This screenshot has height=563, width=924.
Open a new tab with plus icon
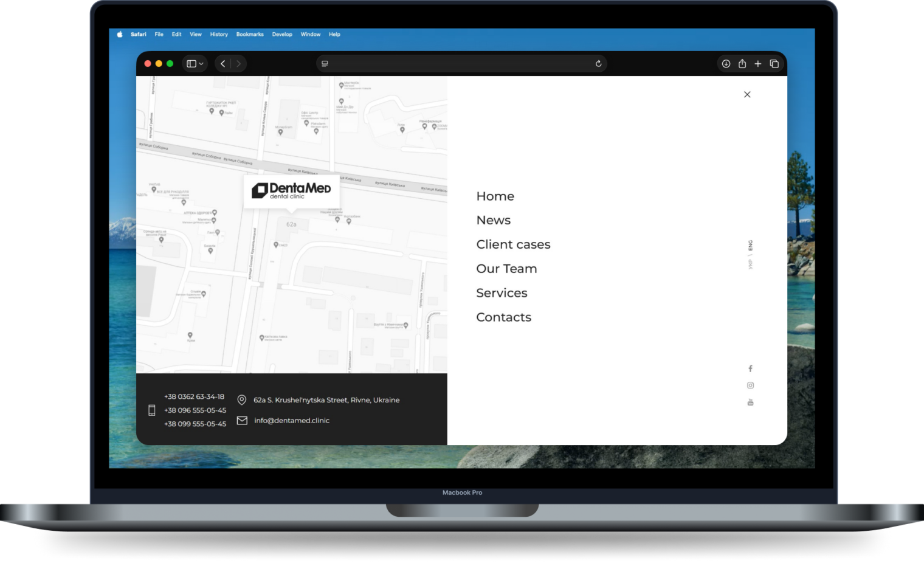tap(758, 64)
